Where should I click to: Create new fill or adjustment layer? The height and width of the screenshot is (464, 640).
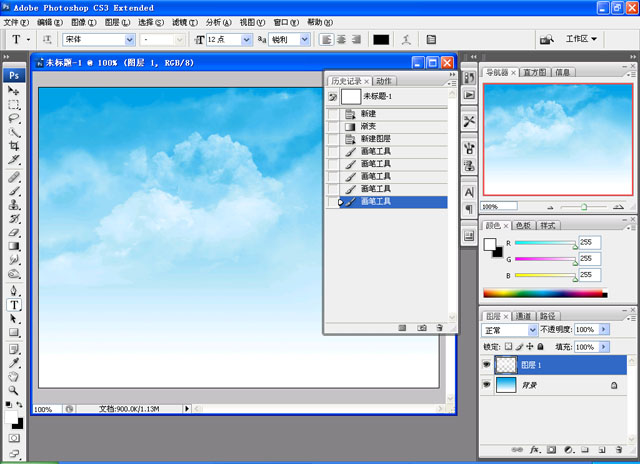tap(569, 450)
